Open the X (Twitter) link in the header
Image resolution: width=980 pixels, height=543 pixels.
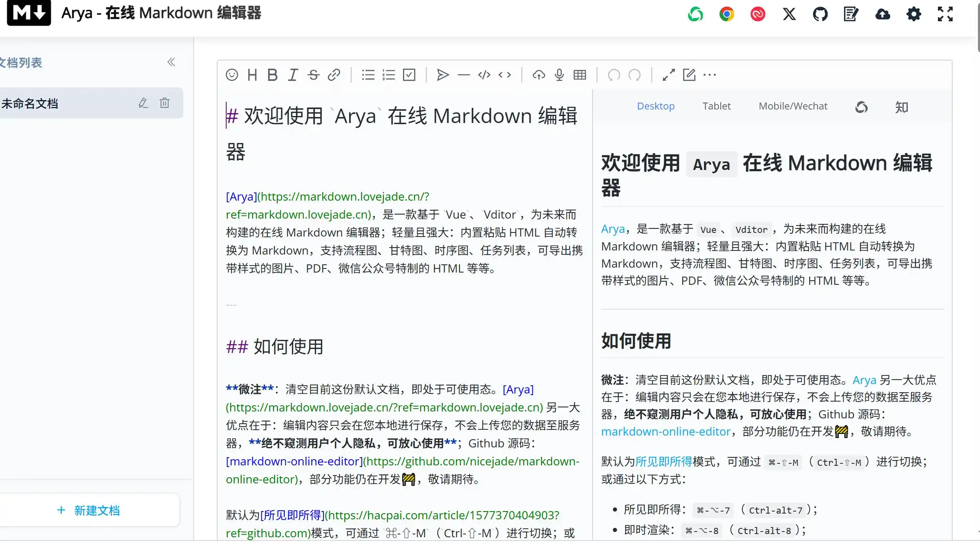pos(789,14)
